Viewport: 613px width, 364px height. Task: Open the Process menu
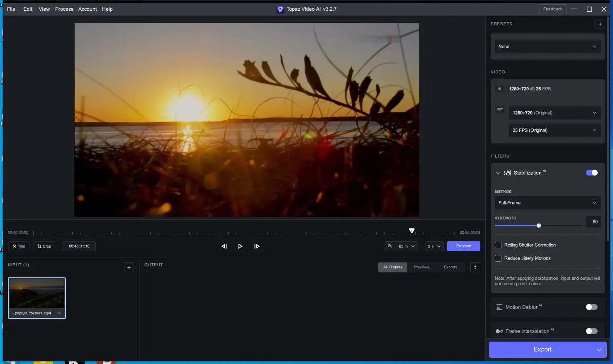coord(64,9)
